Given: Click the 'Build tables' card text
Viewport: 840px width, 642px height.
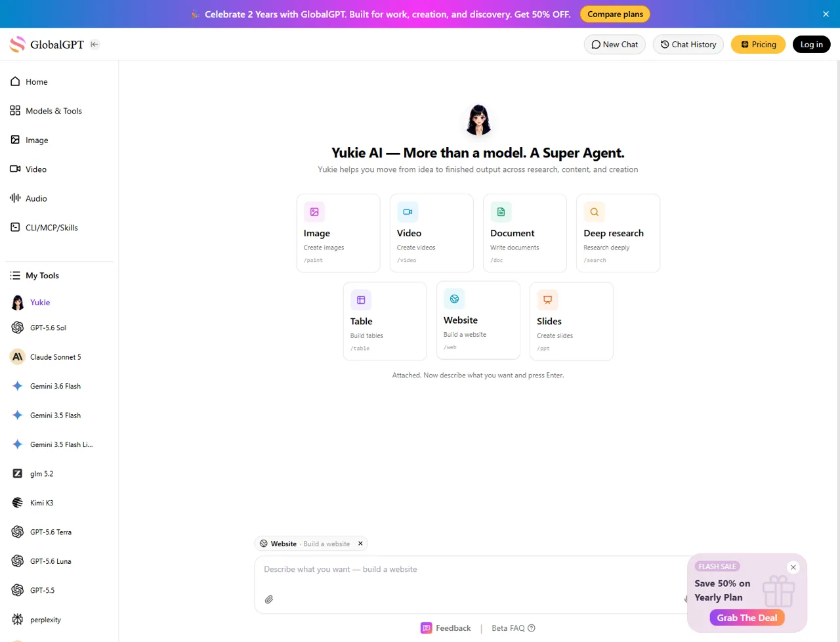Looking at the screenshot, I should [367, 335].
